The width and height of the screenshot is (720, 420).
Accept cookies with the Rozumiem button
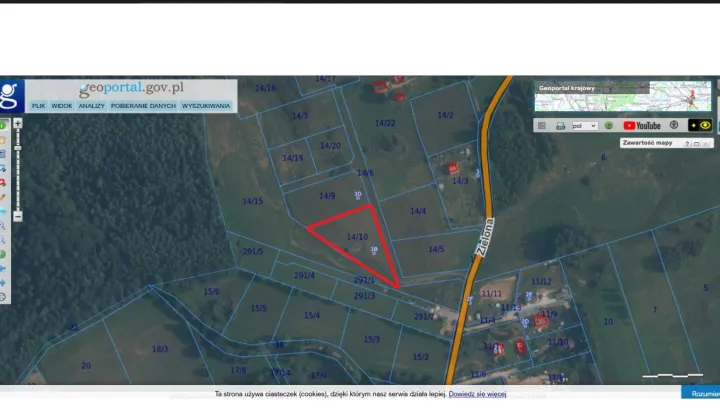703,393
